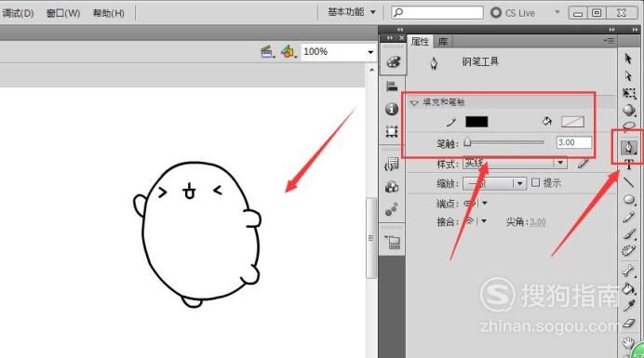Open the Info panel icon
The image size is (644, 358).
(392, 109)
